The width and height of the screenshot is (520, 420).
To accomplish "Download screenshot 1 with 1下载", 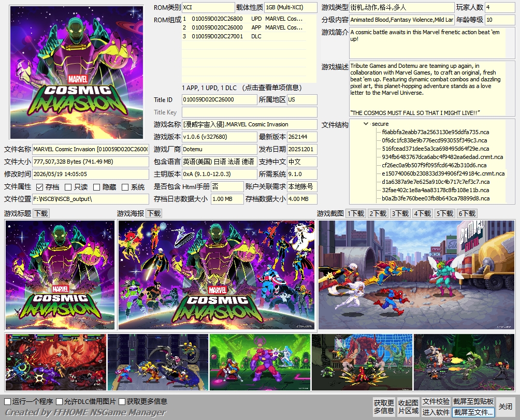I will pyautogui.click(x=356, y=213).
